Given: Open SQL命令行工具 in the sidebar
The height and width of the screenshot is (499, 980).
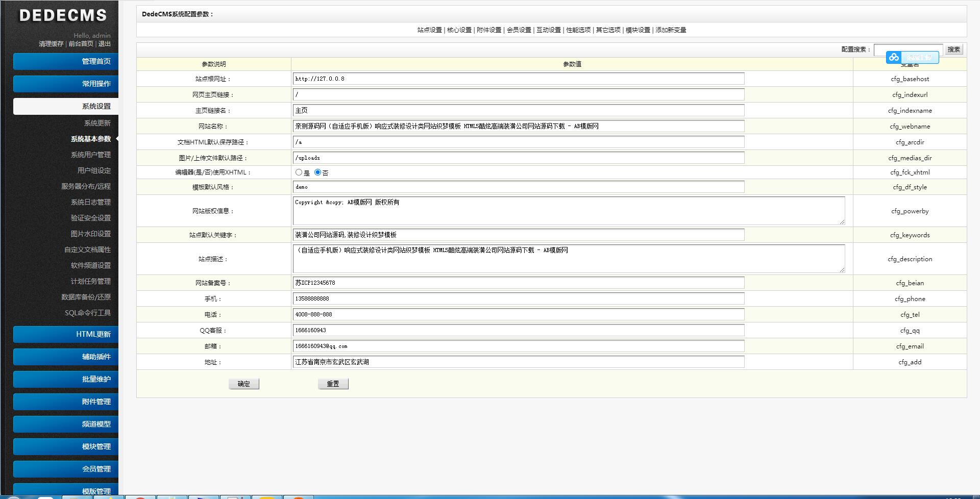Looking at the screenshot, I should pos(88,313).
